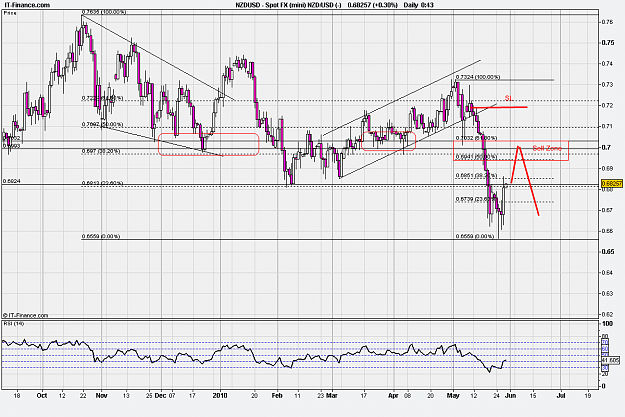Image resolution: width=625 pixels, height=417 pixels.
Task: Click May on the date axis
Action: 453,395
